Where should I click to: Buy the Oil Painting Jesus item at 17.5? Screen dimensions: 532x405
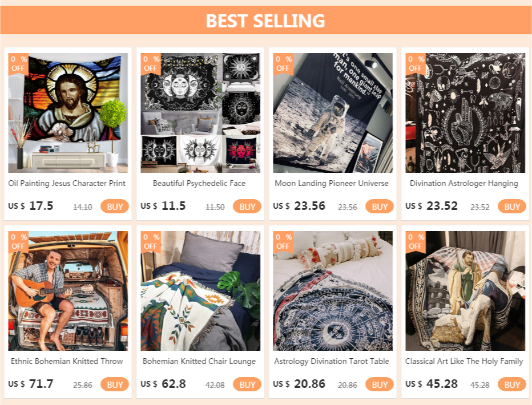point(115,206)
